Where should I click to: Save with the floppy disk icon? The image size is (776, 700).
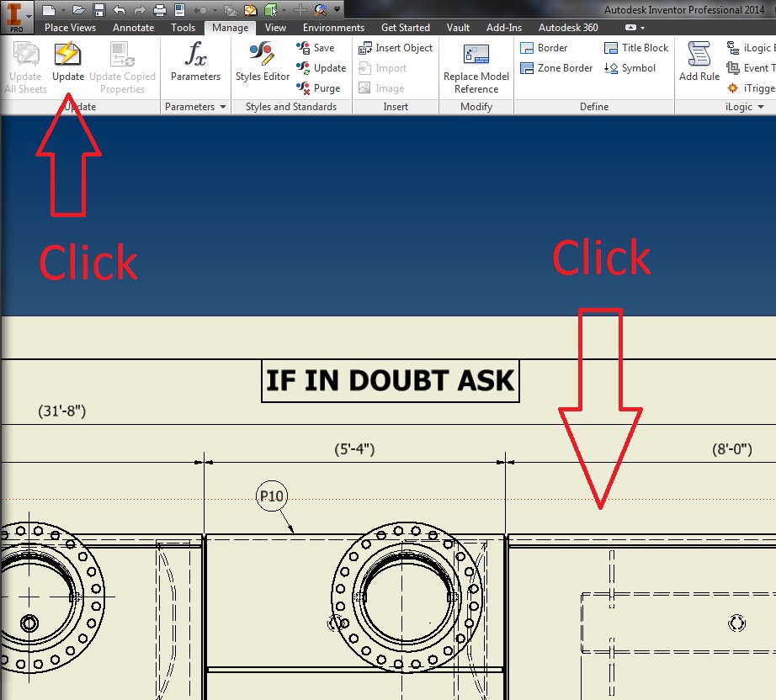99,9
